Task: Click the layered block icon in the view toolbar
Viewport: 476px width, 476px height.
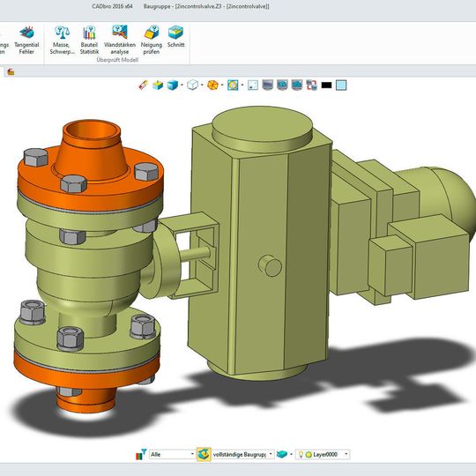Action: pos(158,86)
